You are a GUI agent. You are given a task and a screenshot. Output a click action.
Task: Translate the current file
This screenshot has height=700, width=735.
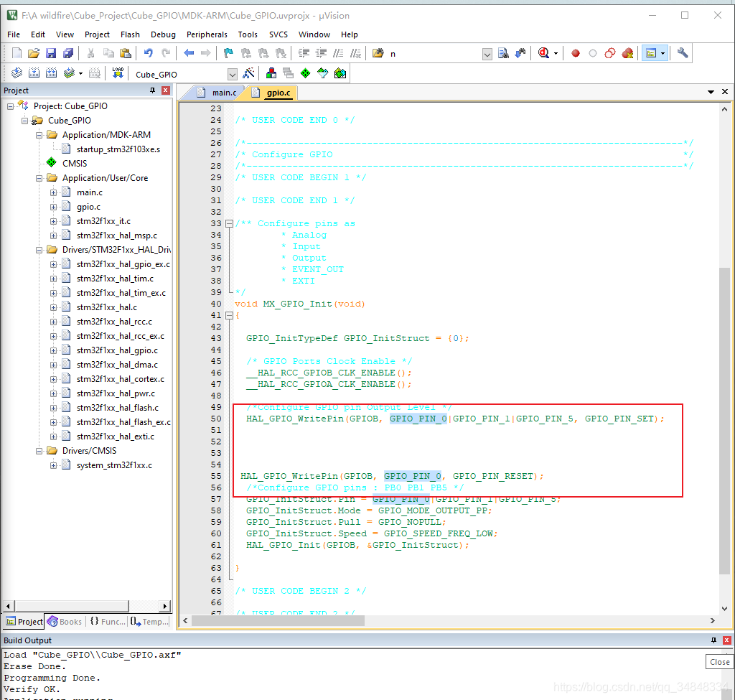click(x=17, y=73)
